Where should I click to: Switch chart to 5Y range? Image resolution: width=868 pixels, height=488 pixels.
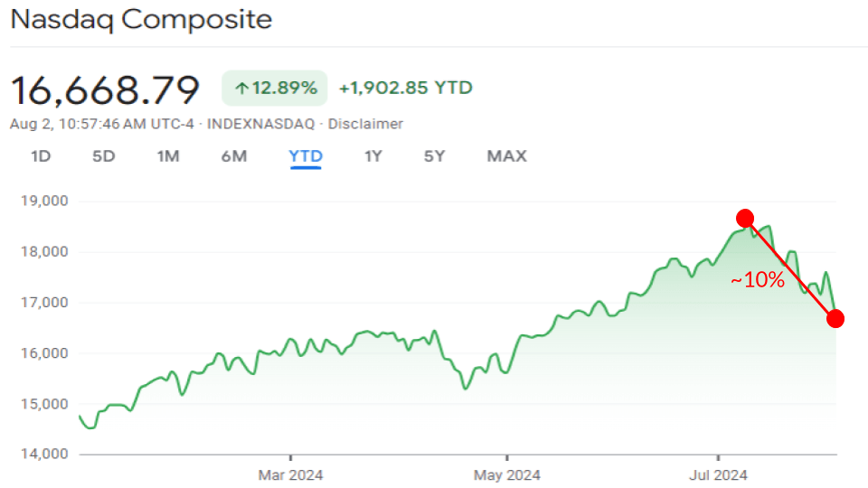pyautogui.click(x=435, y=156)
